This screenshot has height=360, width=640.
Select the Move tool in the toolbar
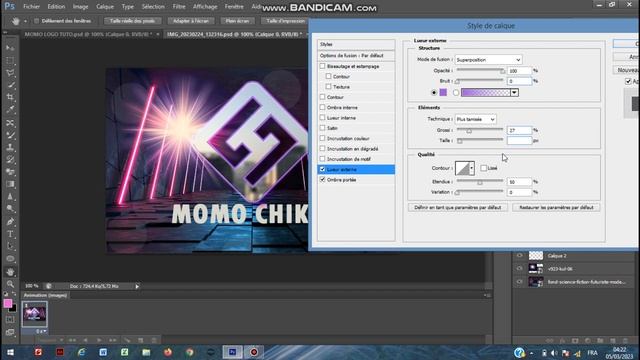[x=10, y=48]
